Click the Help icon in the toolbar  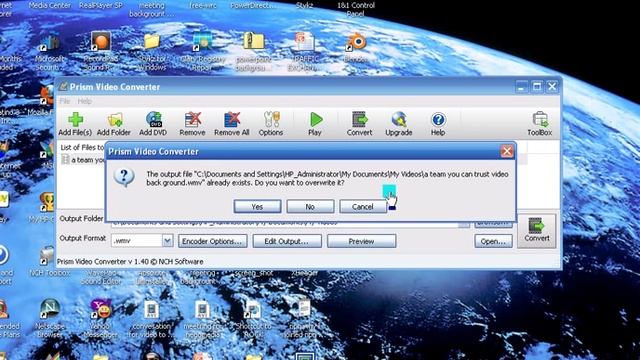(438, 124)
